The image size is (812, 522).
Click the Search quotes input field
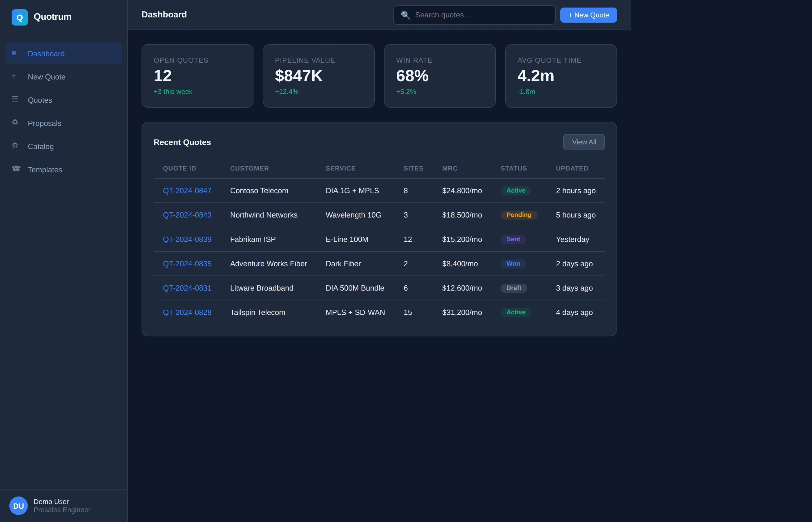click(x=474, y=15)
